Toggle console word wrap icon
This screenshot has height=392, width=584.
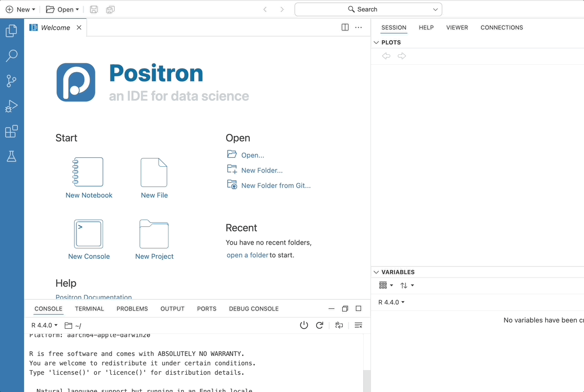(x=339, y=325)
